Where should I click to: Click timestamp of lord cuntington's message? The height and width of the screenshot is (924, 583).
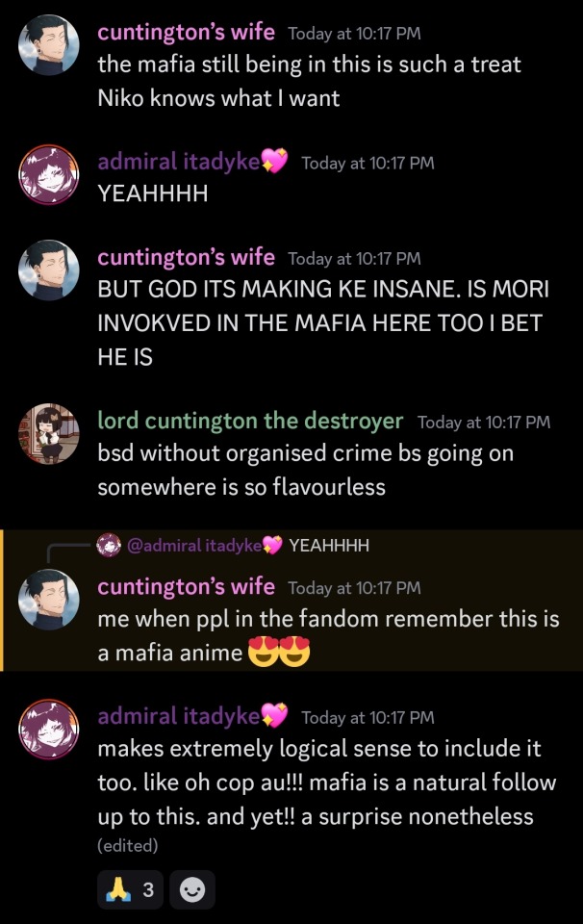pos(484,423)
